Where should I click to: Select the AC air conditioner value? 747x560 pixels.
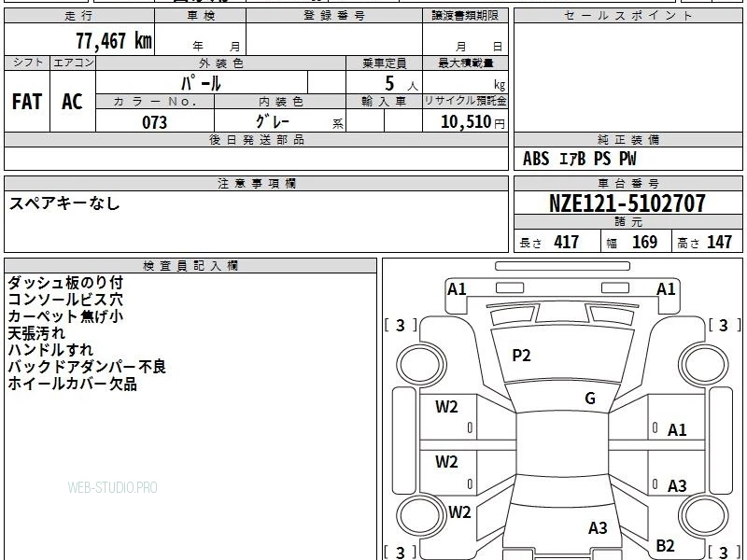73,102
